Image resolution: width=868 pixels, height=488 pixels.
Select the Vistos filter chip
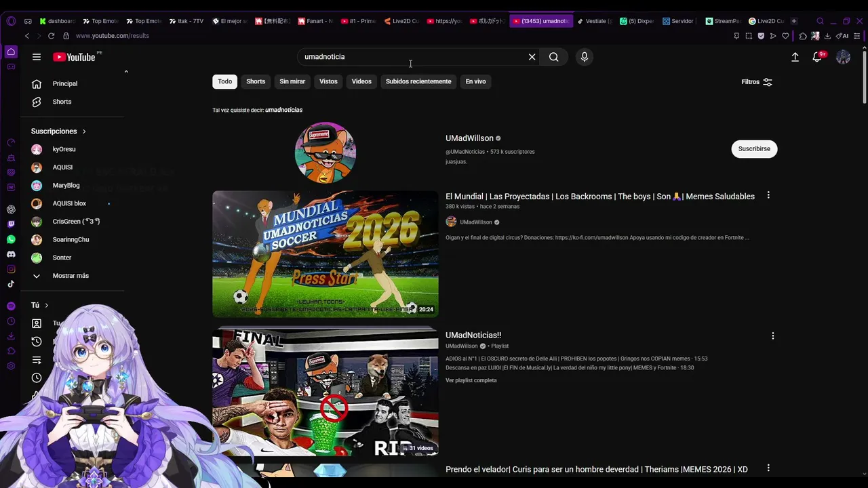point(328,81)
